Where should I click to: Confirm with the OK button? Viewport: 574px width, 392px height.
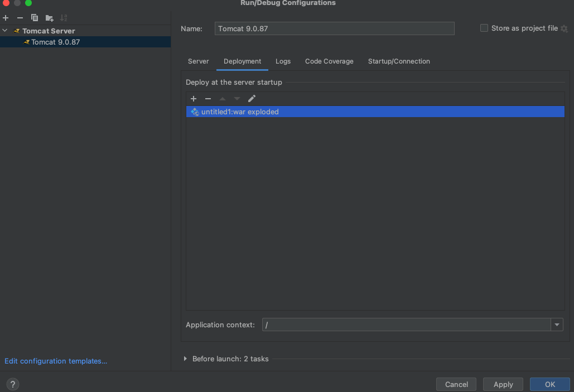point(550,384)
